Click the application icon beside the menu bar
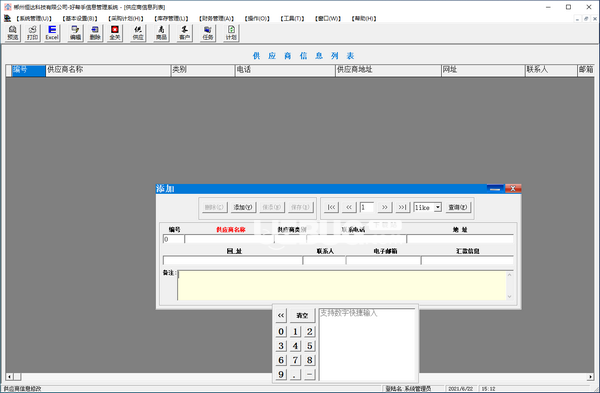 (x=7, y=18)
